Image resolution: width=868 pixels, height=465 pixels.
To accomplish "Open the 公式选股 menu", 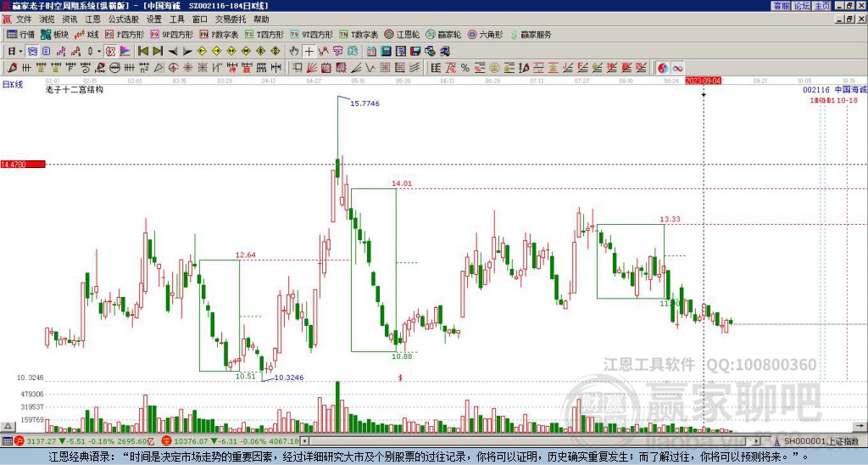I will coord(124,20).
